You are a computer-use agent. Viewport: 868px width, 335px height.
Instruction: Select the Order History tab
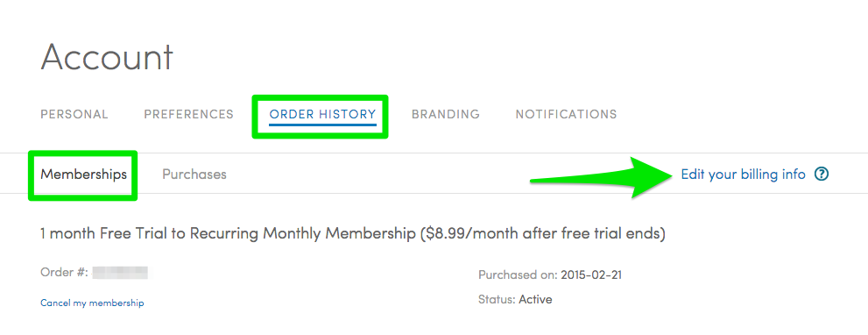click(322, 114)
